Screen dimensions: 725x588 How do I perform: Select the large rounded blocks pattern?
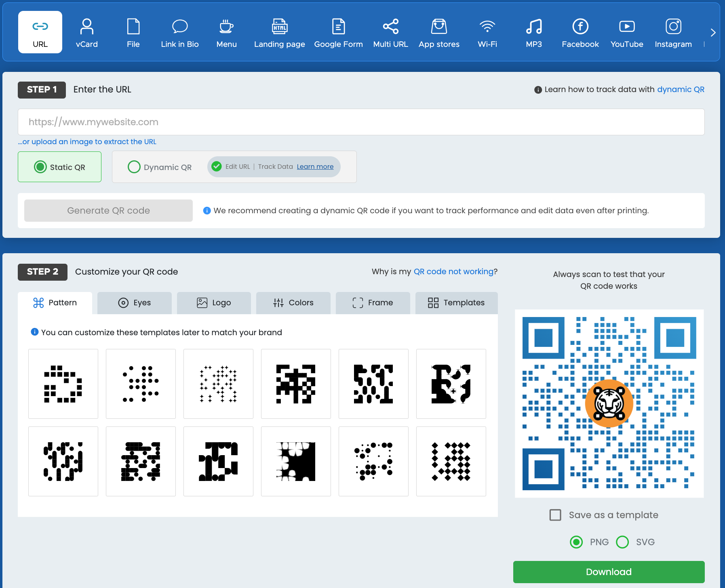(x=218, y=461)
